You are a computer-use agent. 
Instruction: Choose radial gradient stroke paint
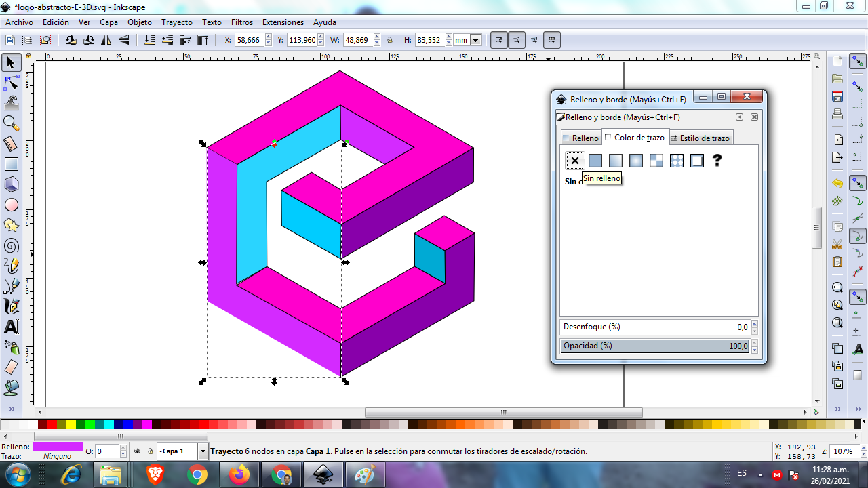pyautogui.click(x=635, y=161)
